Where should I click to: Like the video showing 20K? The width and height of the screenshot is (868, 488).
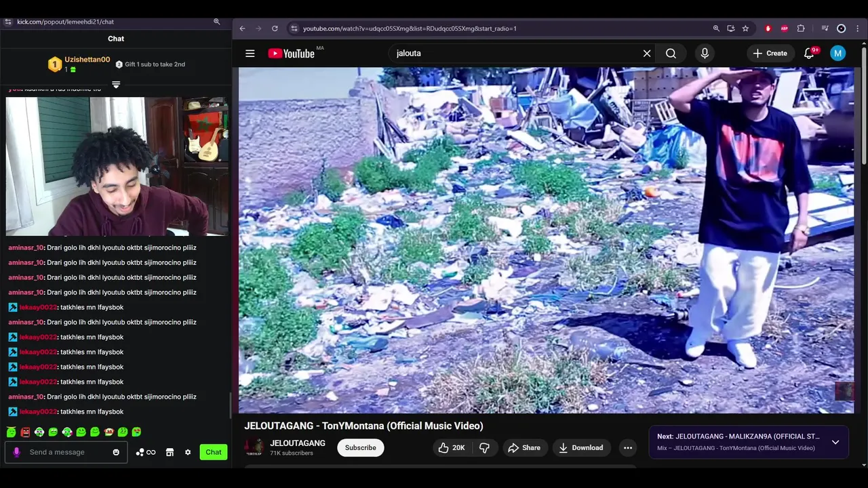pyautogui.click(x=451, y=447)
